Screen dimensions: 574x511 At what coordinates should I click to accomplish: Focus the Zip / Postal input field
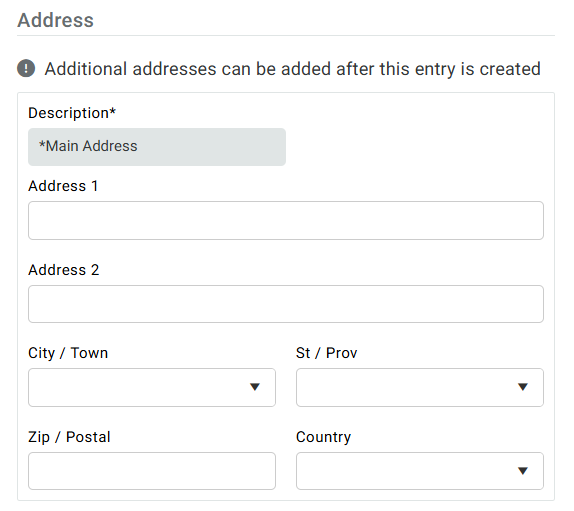click(x=152, y=471)
